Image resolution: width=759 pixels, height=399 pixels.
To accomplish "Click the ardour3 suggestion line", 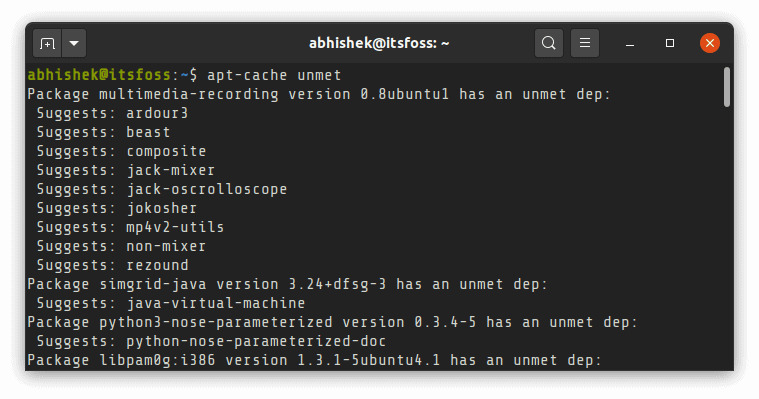I will coord(112,113).
